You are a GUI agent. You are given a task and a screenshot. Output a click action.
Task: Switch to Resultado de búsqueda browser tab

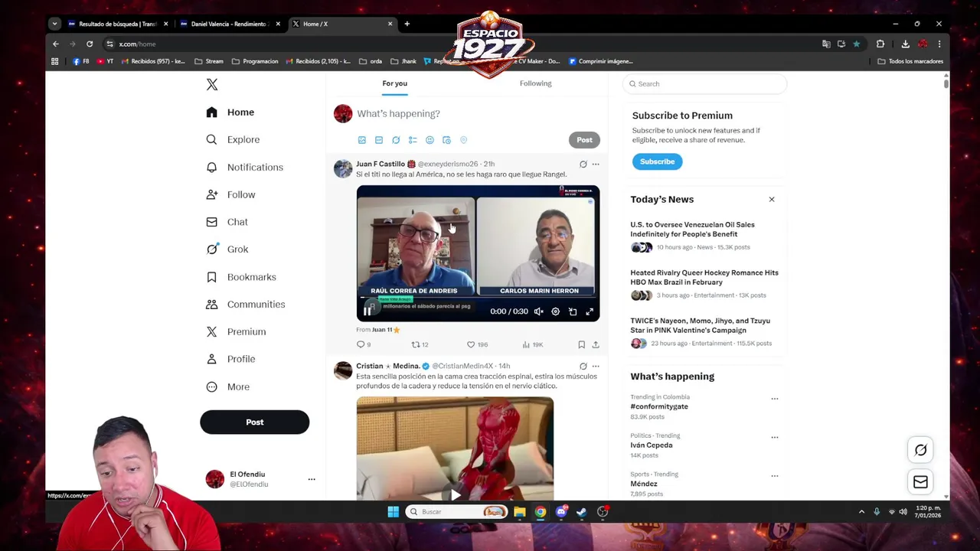pyautogui.click(x=117, y=24)
